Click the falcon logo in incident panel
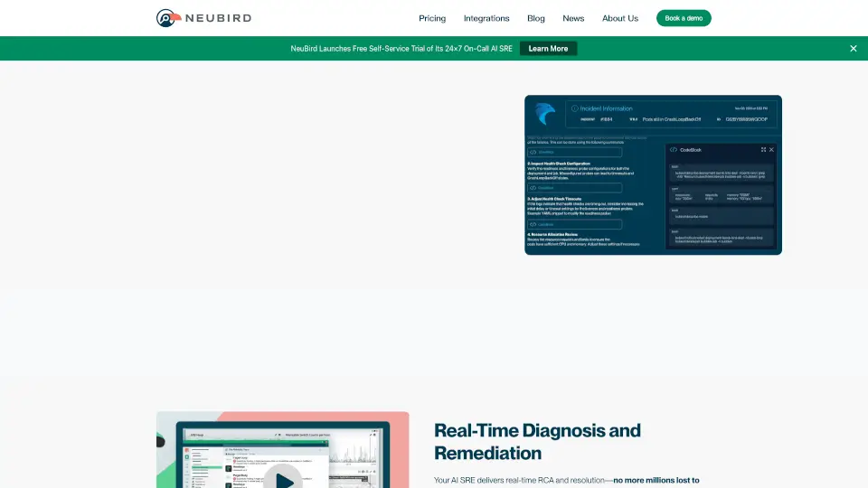Viewport: 868px width, 488px height. click(545, 114)
